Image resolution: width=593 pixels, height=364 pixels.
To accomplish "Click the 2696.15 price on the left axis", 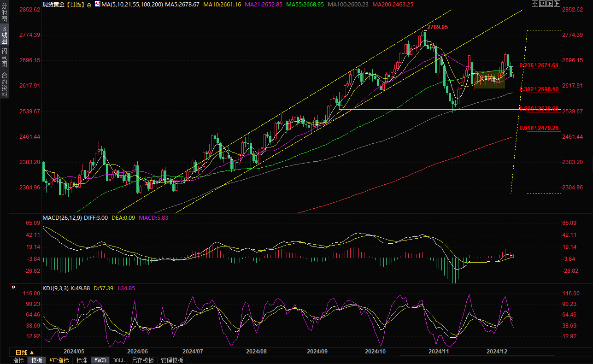I will click(x=30, y=60).
